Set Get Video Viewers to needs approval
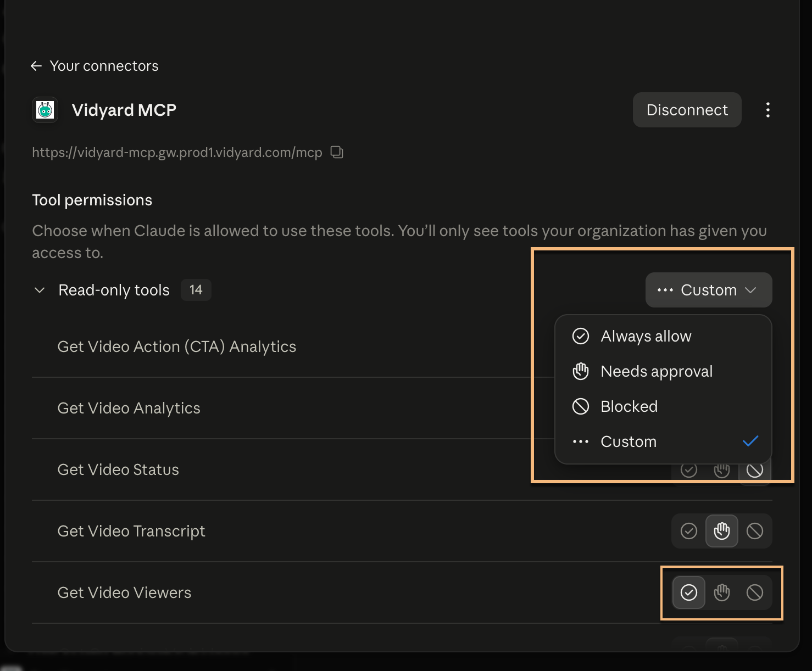Screen dimensions: 812x671 (722, 592)
